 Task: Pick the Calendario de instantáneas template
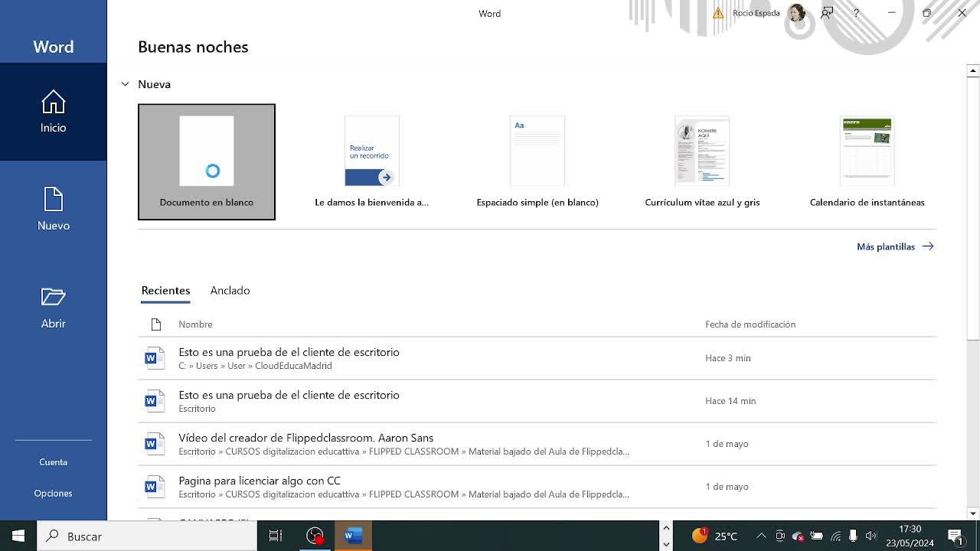pyautogui.click(x=867, y=162)
